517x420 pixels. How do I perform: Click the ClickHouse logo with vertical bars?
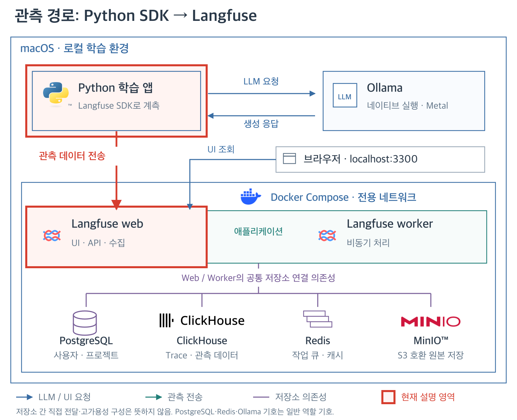point(202,320)
